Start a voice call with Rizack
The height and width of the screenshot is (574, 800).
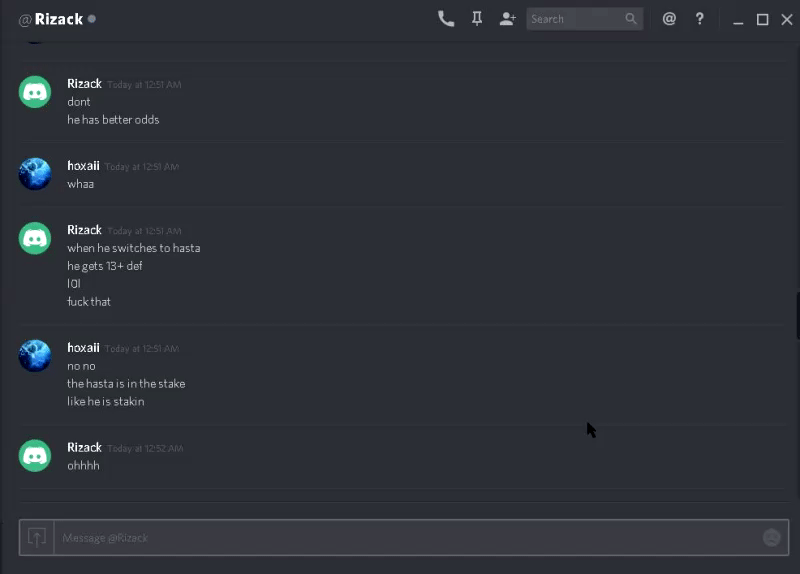click(x=445, y=19)
